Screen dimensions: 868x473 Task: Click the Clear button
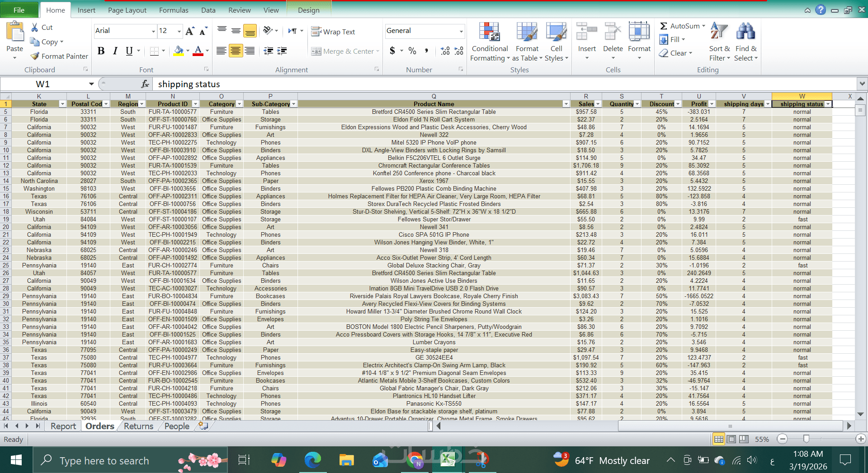click(675, 53)
